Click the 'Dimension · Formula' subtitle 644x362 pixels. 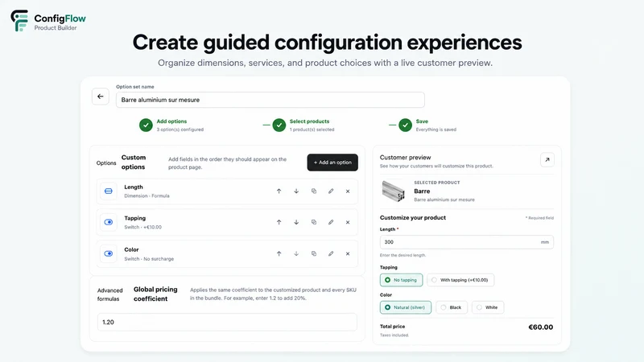pyautogui.click(x=147, y=195)
